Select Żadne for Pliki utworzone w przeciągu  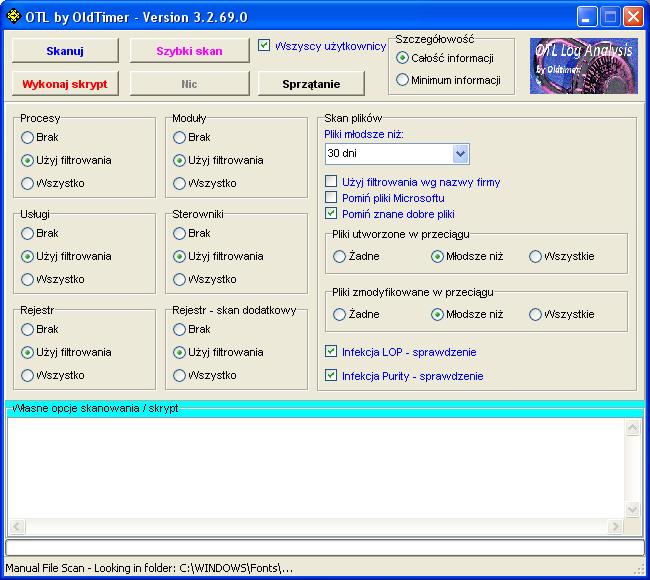point(339,257)
